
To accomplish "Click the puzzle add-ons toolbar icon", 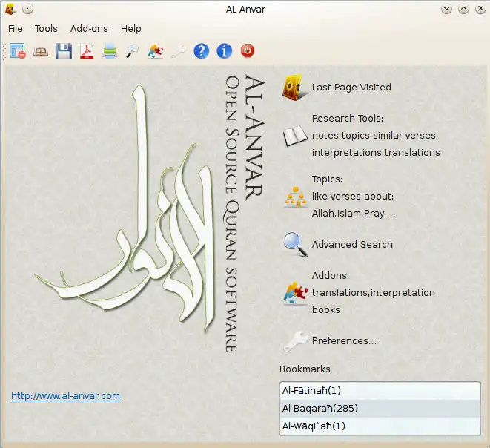I will [x=156, y=51].
